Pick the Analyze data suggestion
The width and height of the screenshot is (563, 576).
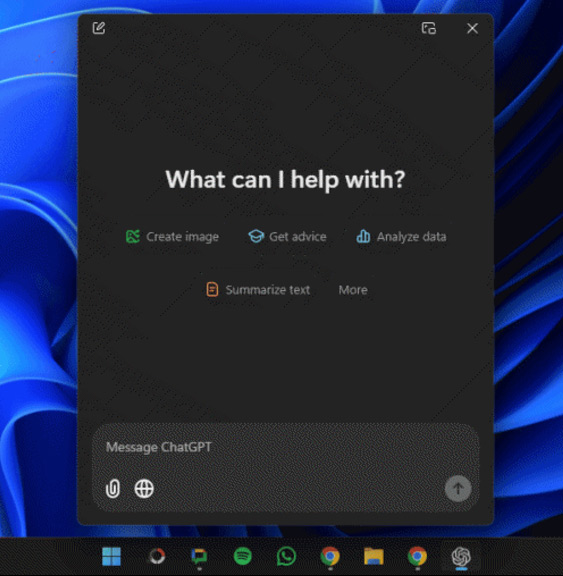coord(401,237)
